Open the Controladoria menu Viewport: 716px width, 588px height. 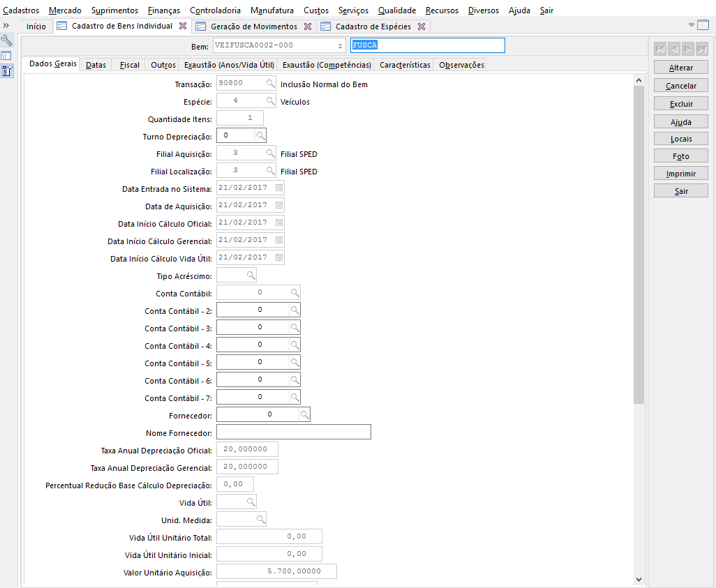(215, 10)
